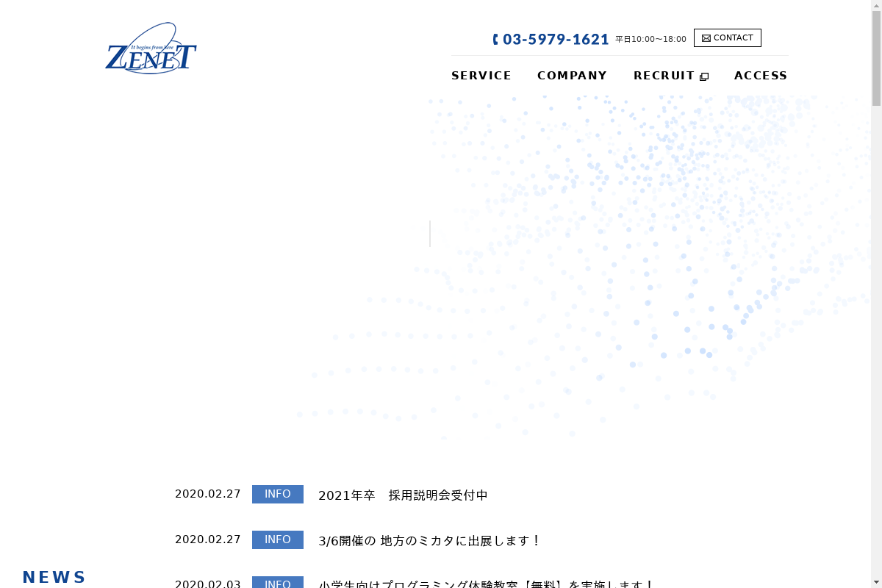Viewport: 882px width, 588px height.
Task: Click the NEWS section heading
Action: 54,578
